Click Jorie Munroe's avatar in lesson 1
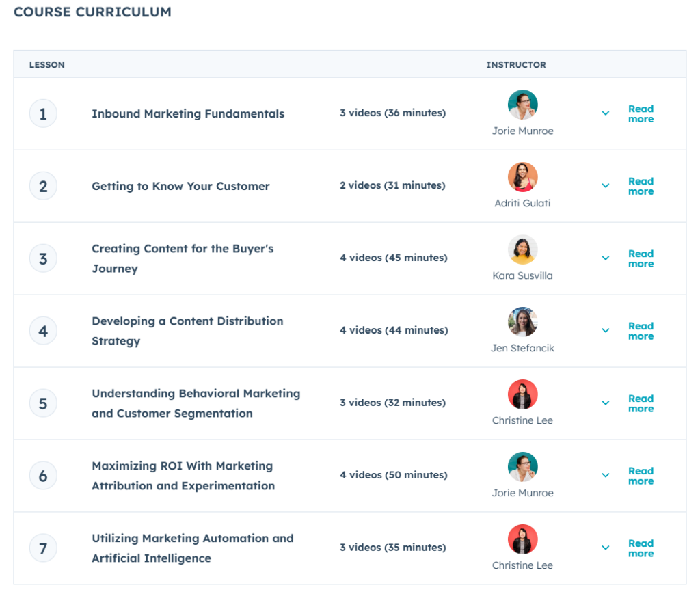700x594 pixels. [522, 105]
